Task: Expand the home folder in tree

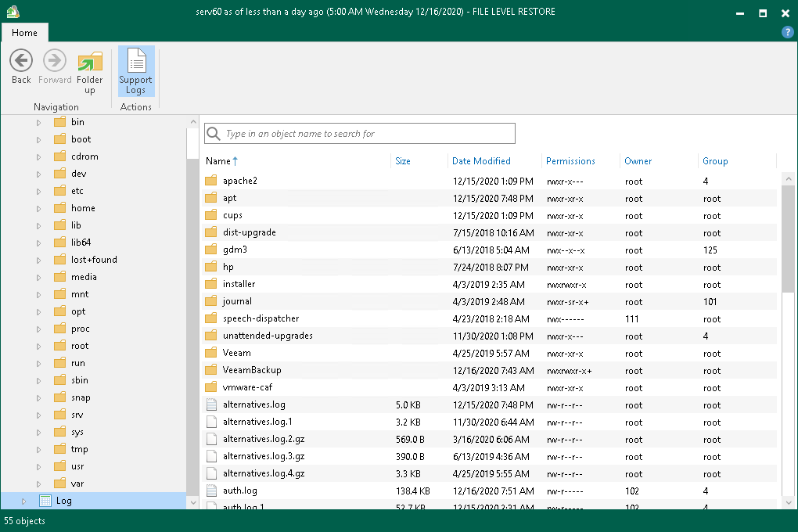Action: tap(39, 208)
